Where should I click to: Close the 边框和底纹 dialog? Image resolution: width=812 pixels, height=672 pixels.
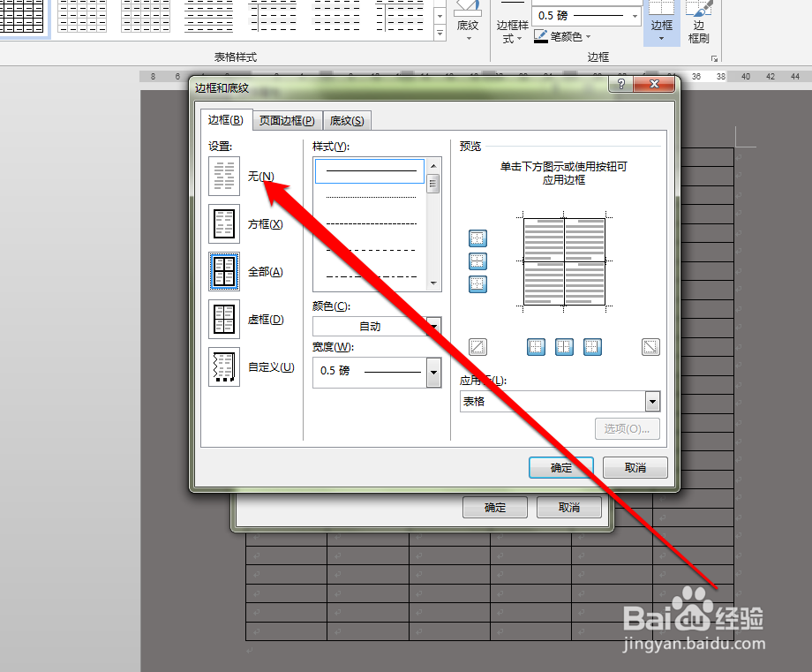[x=655, y=84]
